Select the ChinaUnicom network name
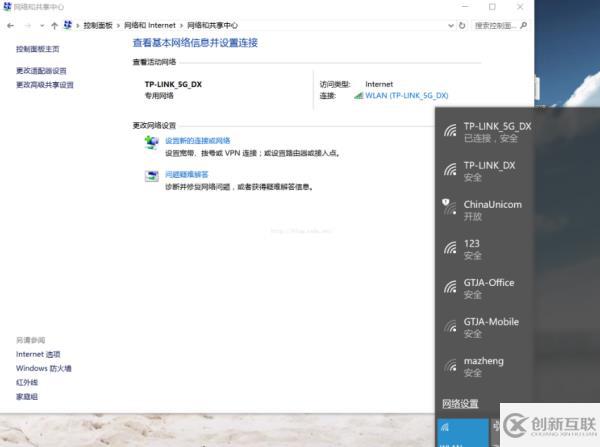This screenshot has height=447, width=600. 492,205
